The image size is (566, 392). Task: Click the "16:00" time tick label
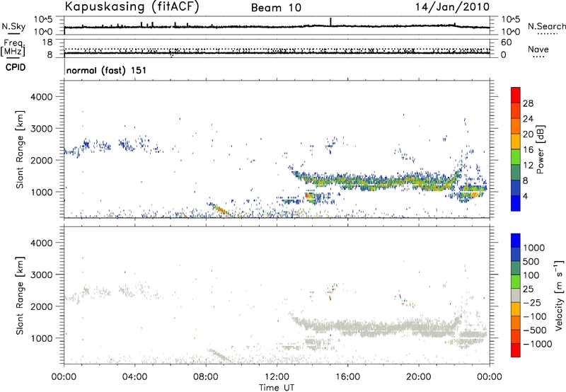[347, 377]
